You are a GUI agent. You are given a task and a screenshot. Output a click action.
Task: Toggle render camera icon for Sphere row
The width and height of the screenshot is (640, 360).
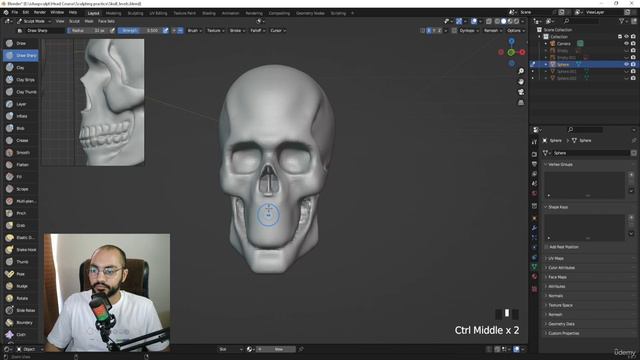point(633,64)
